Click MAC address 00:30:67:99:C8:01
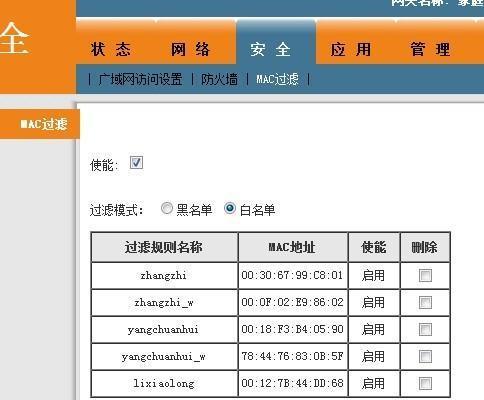The width and height of the screenshot is (484, 400). click(x=292, y=275)
